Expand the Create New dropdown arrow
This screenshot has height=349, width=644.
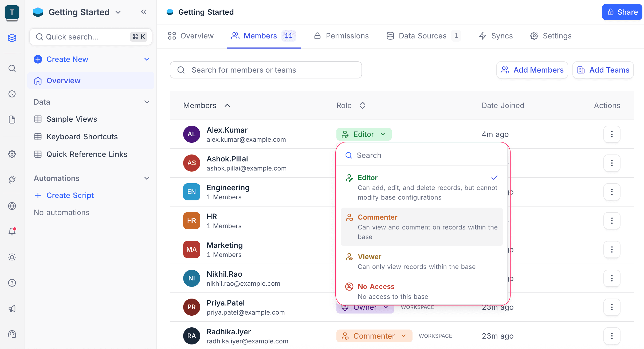click(x=147, y=59)
